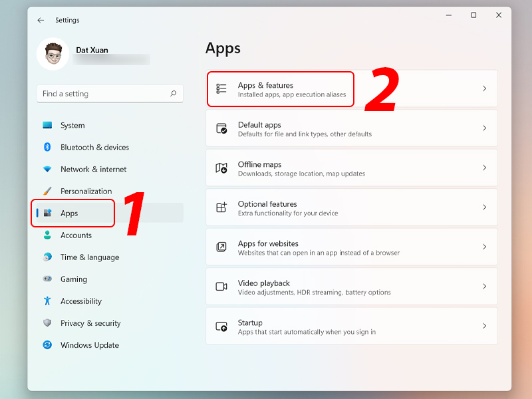532x399 pixels.
Task: Click the Privacy & security shield icon
Action: click(x=47, y=323)
